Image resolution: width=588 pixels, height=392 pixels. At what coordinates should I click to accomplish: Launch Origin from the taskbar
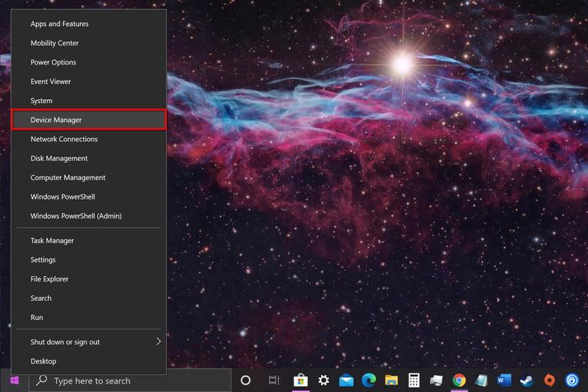point(550,380)
